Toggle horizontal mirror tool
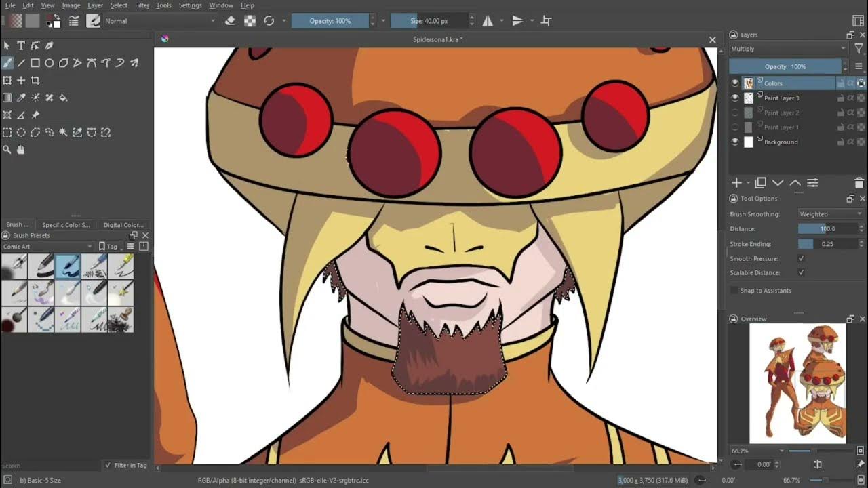 click(488, 21)
